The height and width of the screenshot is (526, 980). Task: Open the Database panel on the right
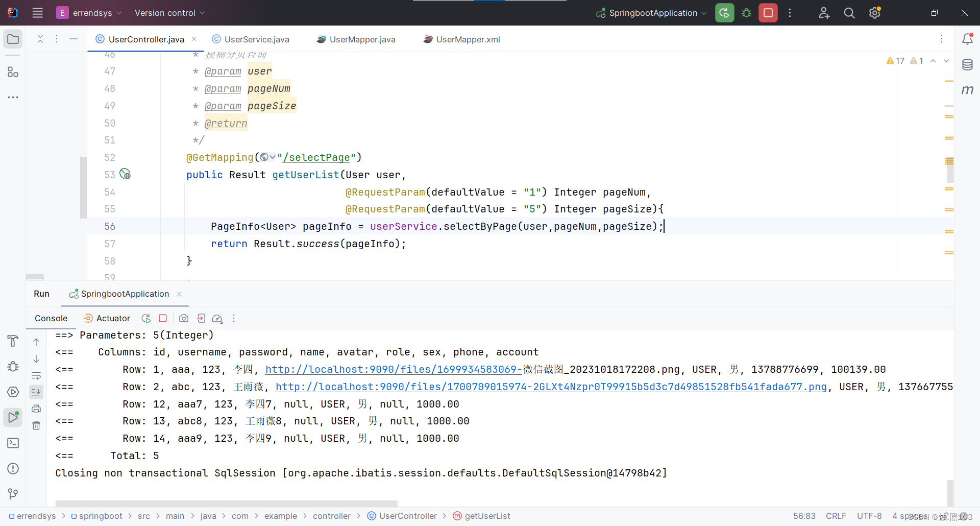[x=968, y=64]
